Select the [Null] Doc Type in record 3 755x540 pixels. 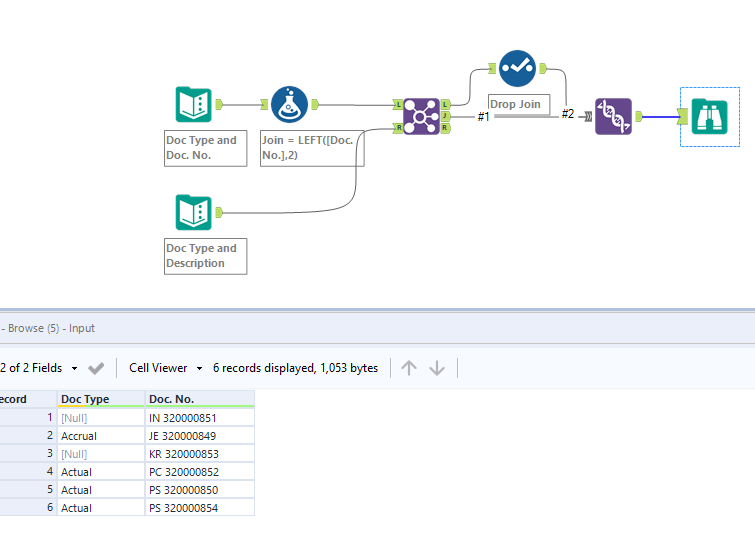[x=101, y=454]
